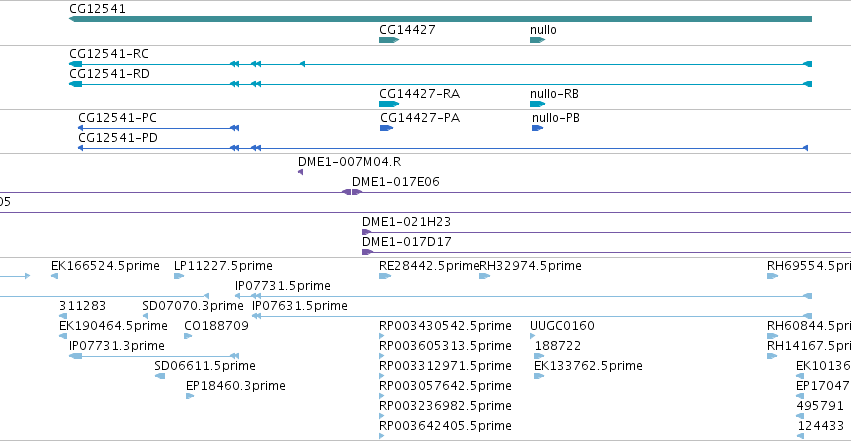Select the 495791 feature label

point(820,406)
